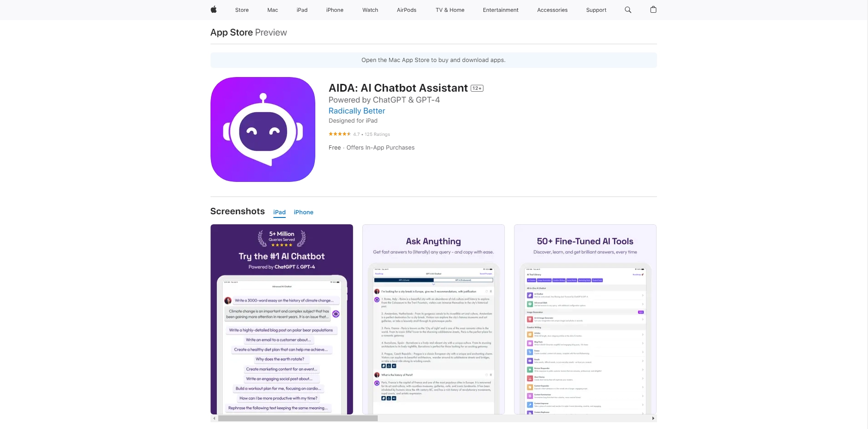Open the Mac menu item

click(272, 10)
